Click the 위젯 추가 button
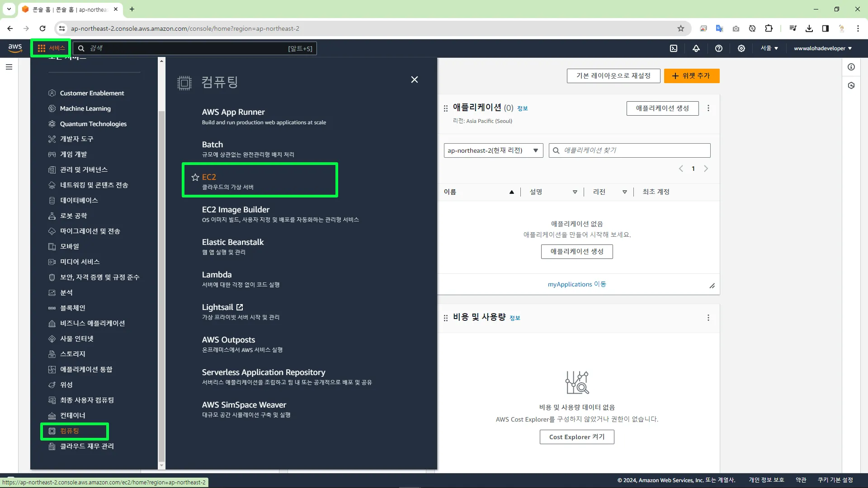 point(691,76)
